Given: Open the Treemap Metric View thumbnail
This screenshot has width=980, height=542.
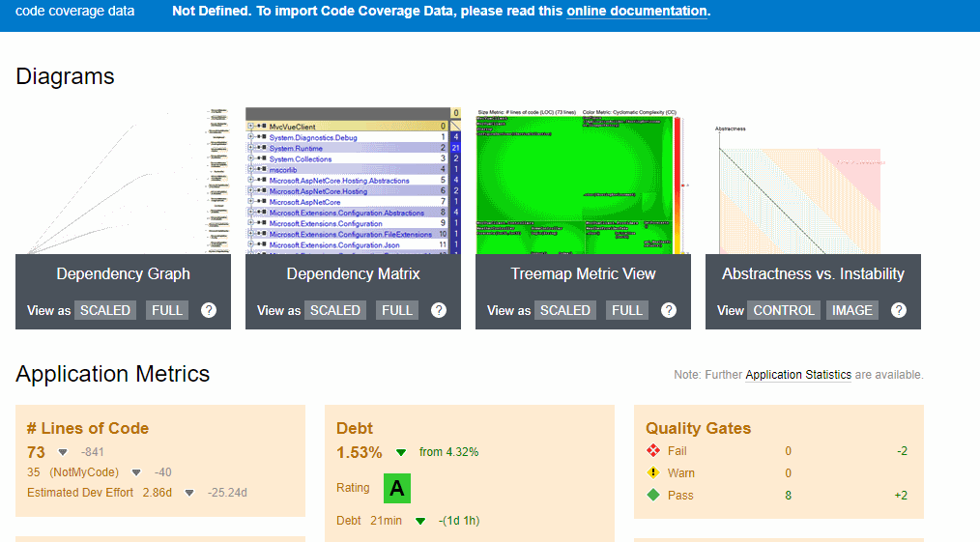Looking at the screenshot, I should click(x=583, y=181).
